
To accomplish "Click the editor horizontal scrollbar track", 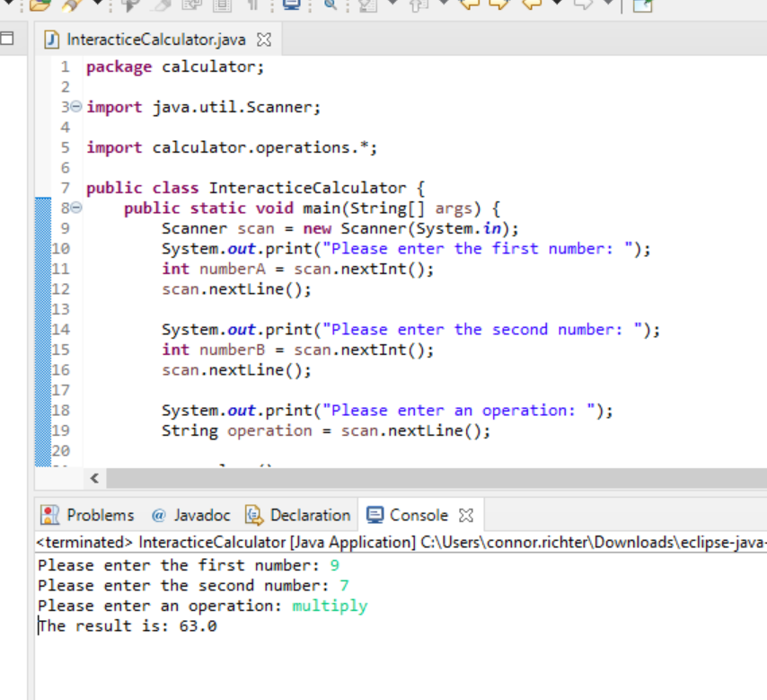I will [436, 478].
